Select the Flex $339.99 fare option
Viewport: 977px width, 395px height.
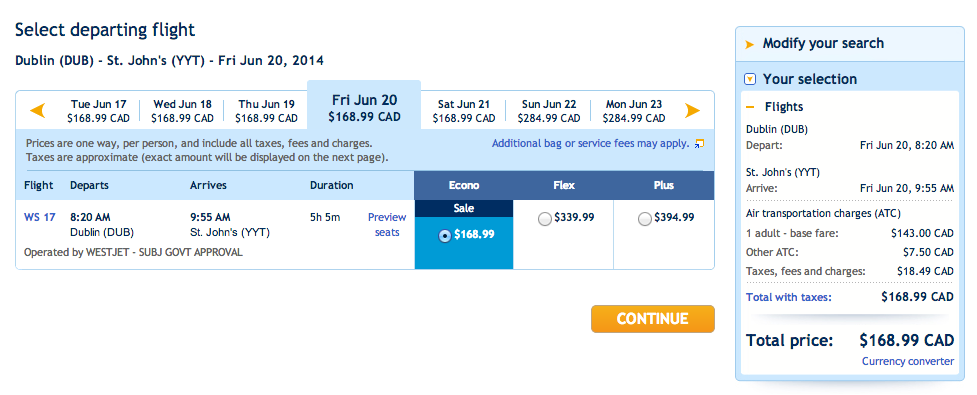(x=545, y=219)
